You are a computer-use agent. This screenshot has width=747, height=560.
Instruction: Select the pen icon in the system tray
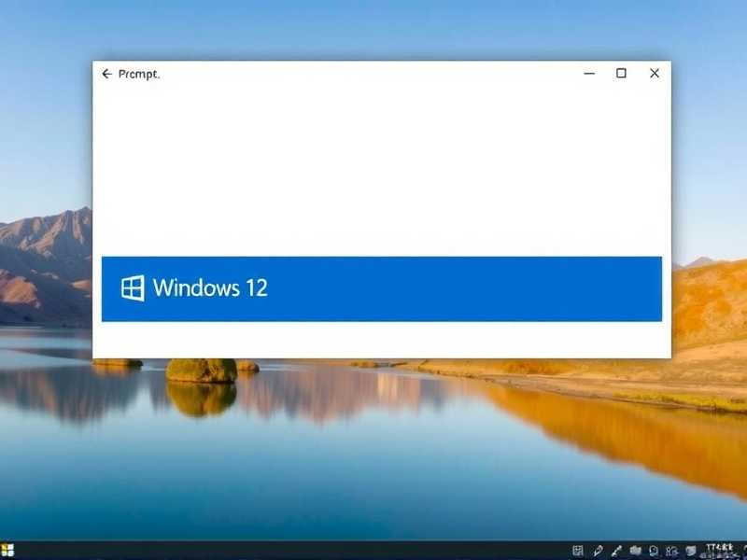tap(598, 551)
